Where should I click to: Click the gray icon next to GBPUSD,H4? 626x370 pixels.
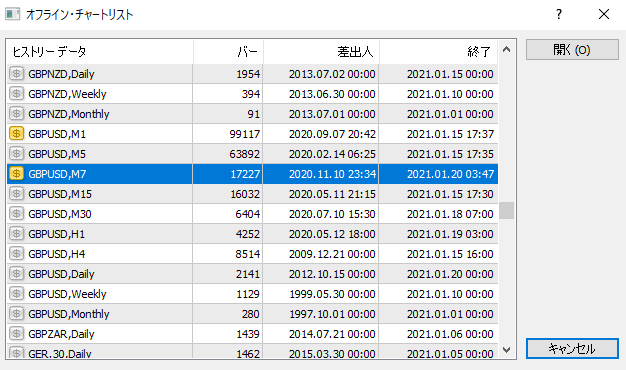click(x=16, y=253)
